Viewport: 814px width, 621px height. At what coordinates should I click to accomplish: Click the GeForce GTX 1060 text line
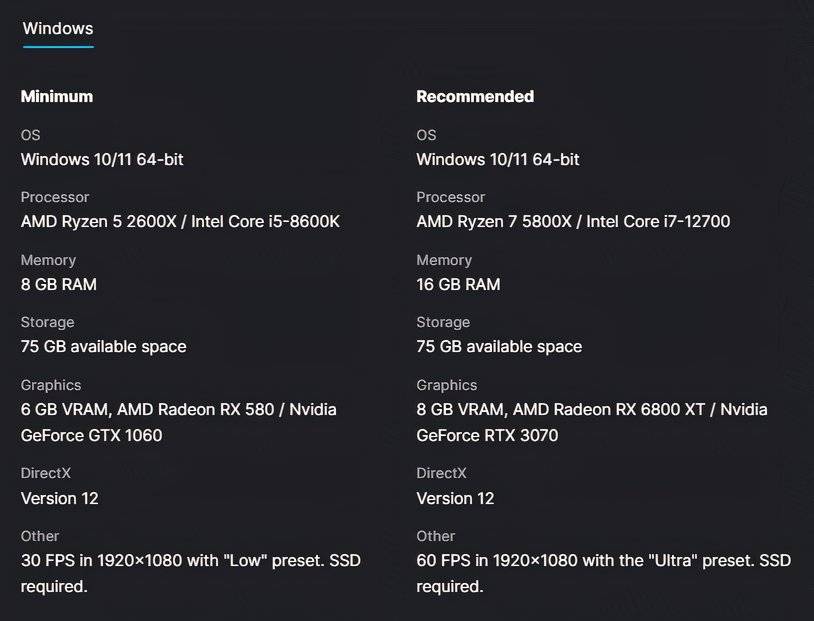coord(91,435)
